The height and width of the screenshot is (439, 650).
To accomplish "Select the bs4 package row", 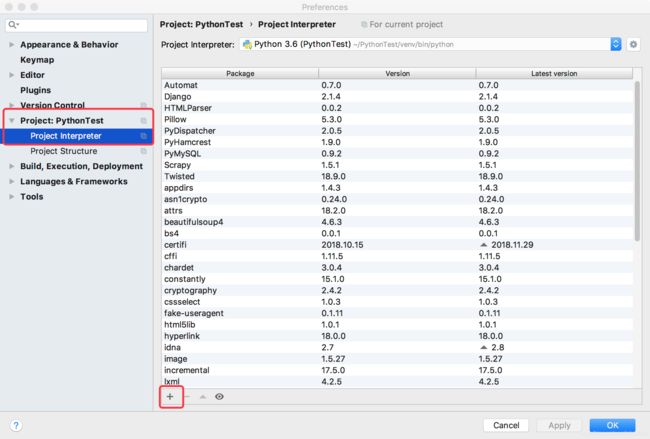I will click(397, 233).
